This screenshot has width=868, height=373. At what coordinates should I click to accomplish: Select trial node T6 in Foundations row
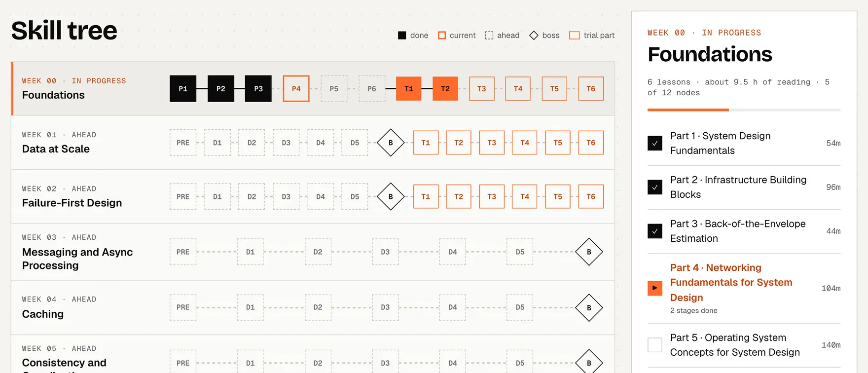[x=591, y=89]
